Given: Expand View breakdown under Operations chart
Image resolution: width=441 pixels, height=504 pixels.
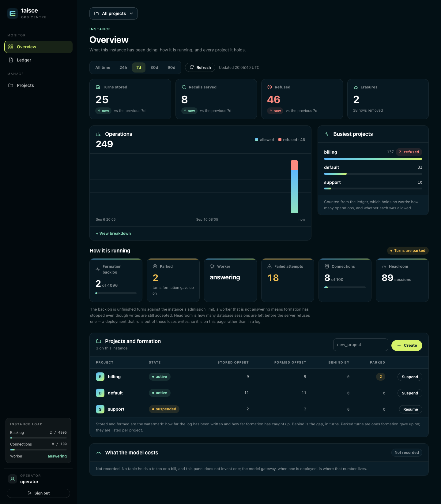Looking at the screenshot, I should click(113, 233).
